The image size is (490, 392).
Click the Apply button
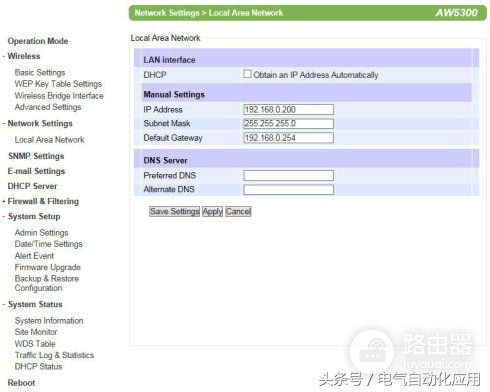[x=212, y=211]
